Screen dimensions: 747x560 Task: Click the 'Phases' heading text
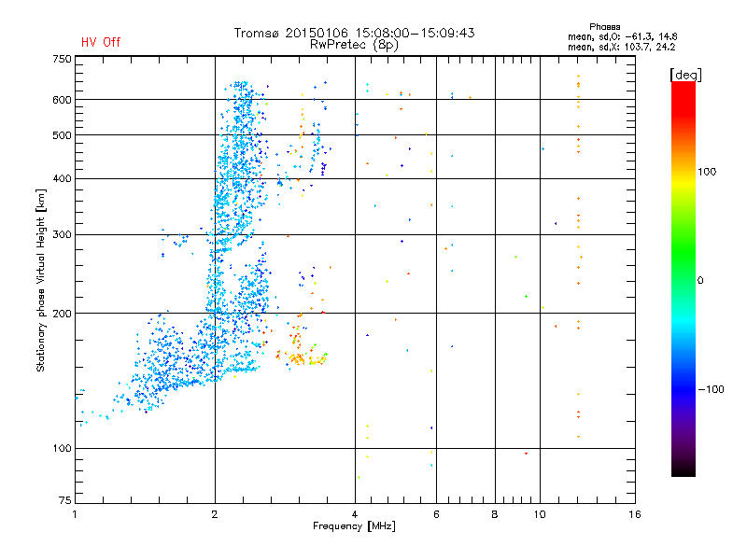[604, 27]
